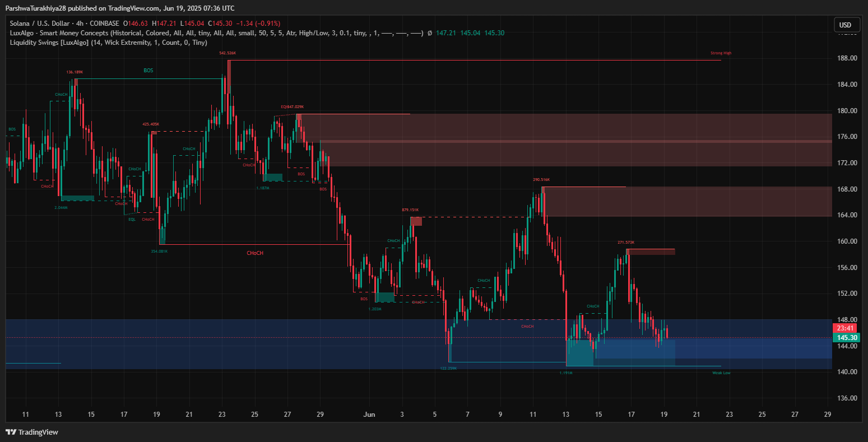The width and height of the screenshot is (868, 442).
Task: Click the Jun label on the time axis
Action: coord(369,415)
